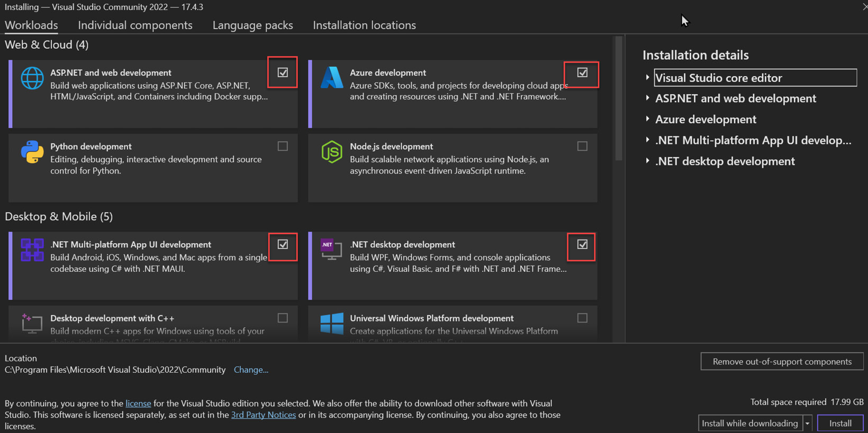Screen dimensions: 868x433
Task: Click the .NET MAUI workload icon
Action: [x=32, y=250]
